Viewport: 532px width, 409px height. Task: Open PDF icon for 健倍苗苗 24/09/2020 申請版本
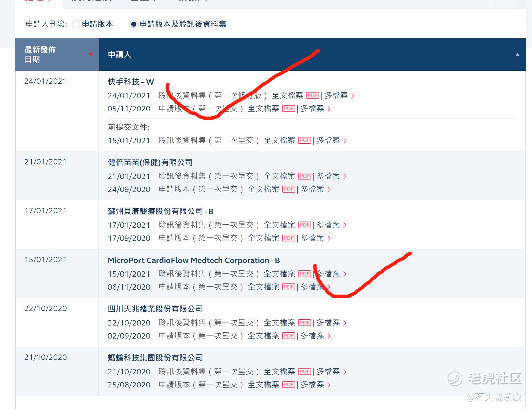pyautogui.click(x=289, y=189)
